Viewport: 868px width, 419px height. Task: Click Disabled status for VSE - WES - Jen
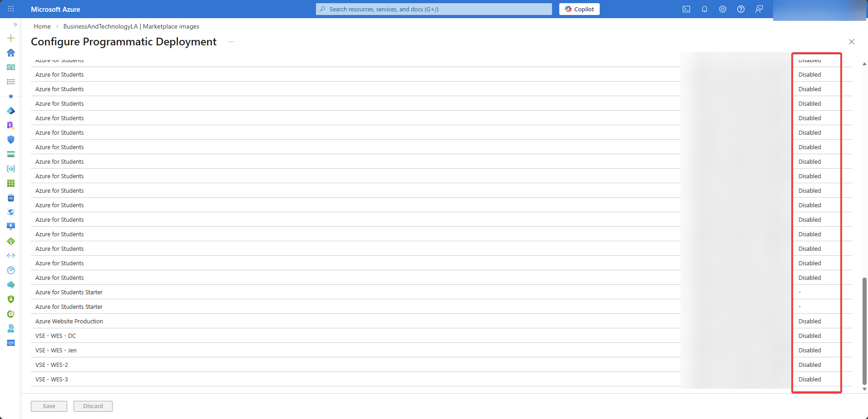pos(810,350)
